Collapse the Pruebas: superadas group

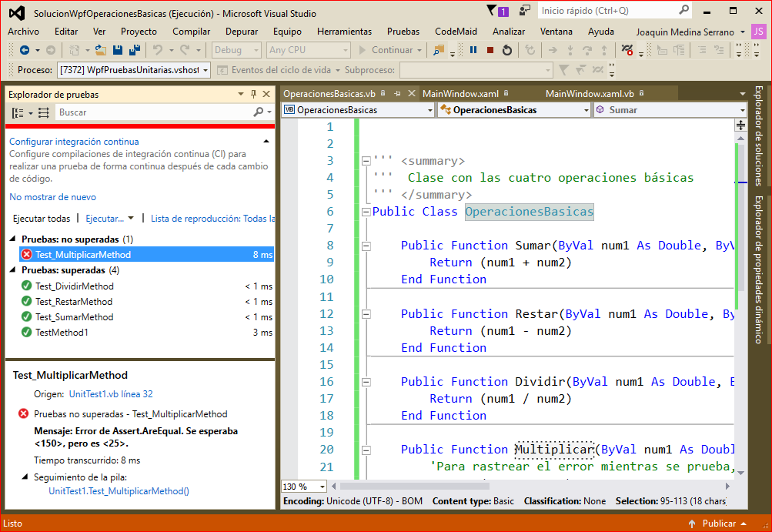coord(13,270)
